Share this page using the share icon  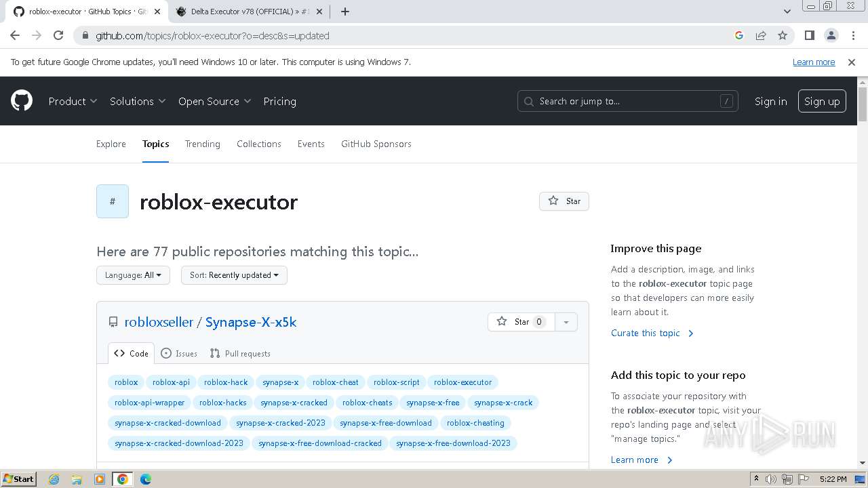761,35
